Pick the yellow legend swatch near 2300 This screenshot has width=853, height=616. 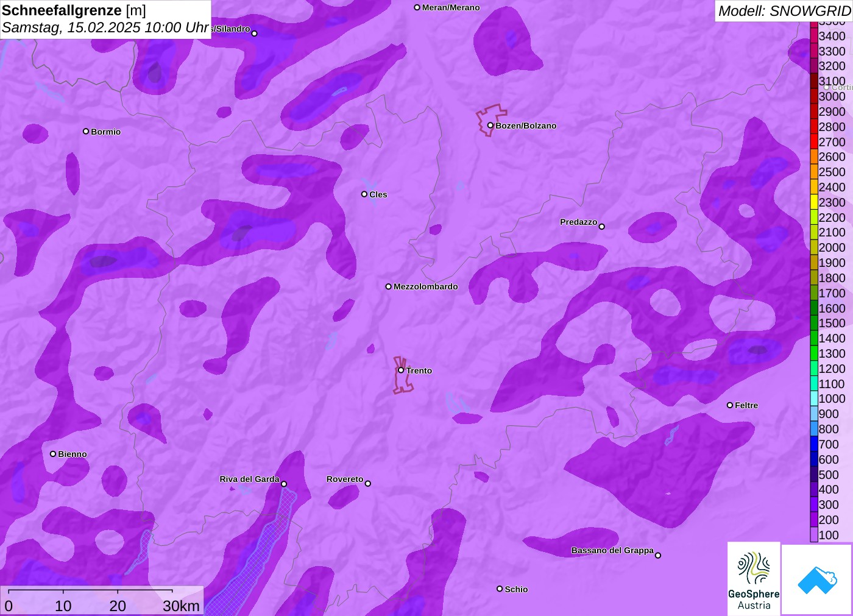click(x=814, y=202)
